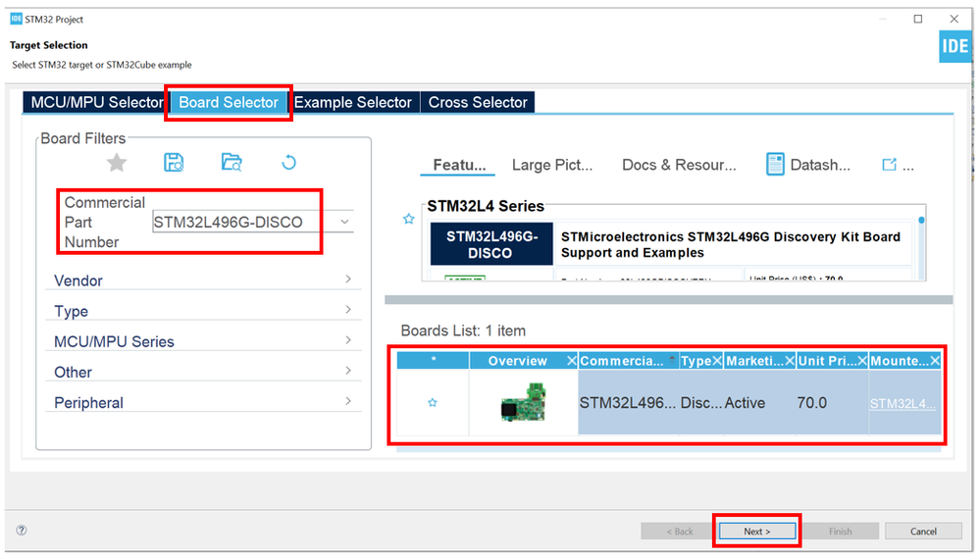Expand the MCU/MPU Series filter section
This screenshot has height=558, width=980.
(x=347, y=341)
